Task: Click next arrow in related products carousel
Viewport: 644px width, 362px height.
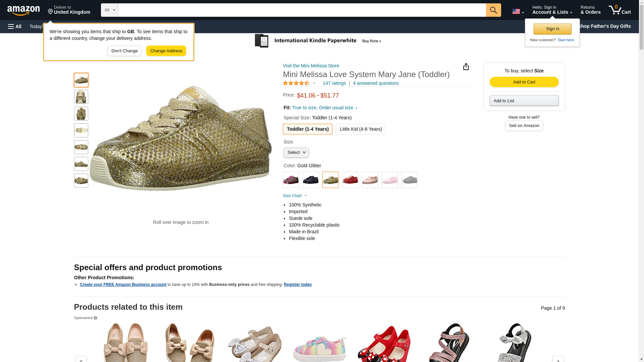Action: point(558,359)
